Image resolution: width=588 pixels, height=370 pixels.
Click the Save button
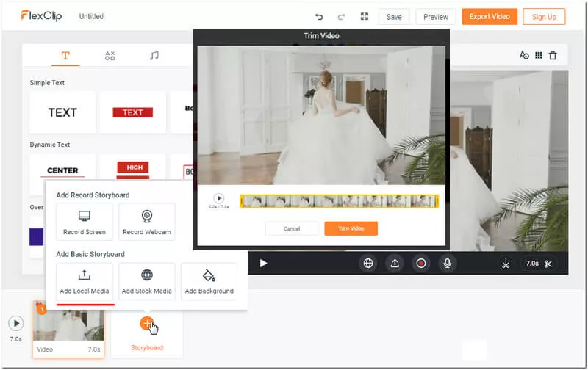(394, 17)
